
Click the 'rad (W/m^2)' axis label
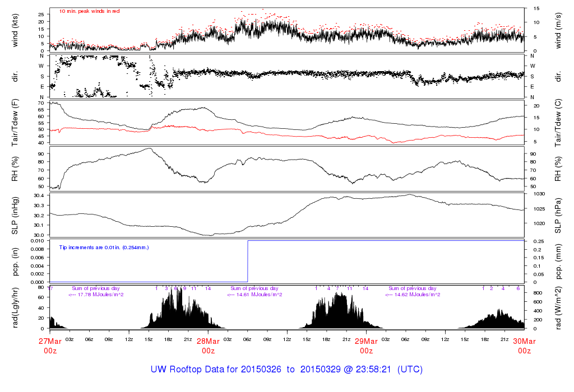point(558,308)
